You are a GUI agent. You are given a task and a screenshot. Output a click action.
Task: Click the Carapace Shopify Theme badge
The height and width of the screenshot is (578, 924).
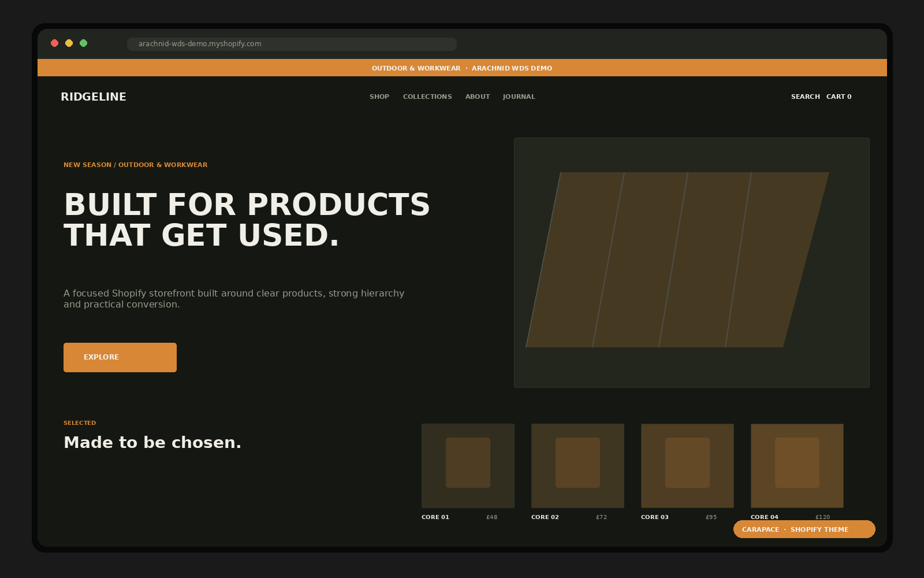[804, 529]
